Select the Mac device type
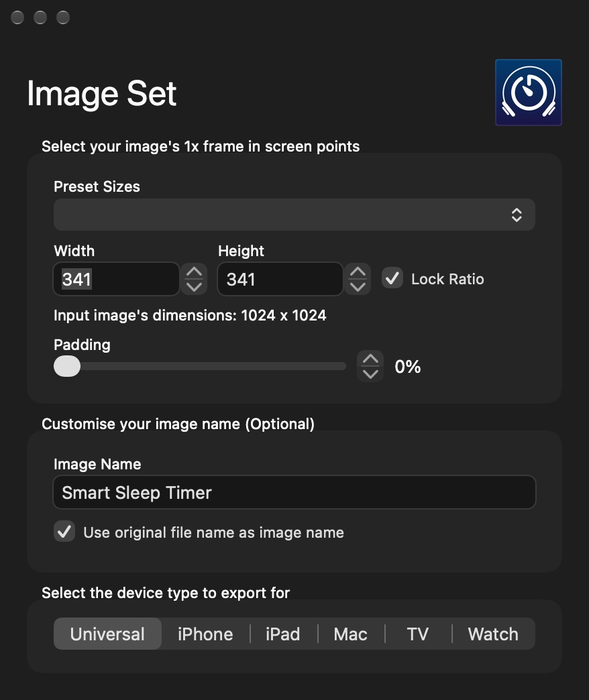589x700 pixels. pos(351,634)
